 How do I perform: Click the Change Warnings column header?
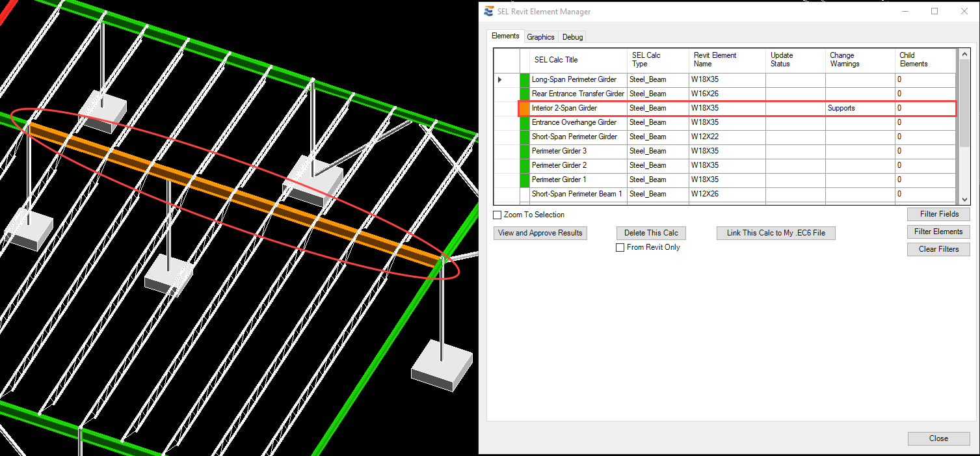click(x=860, y=60)
